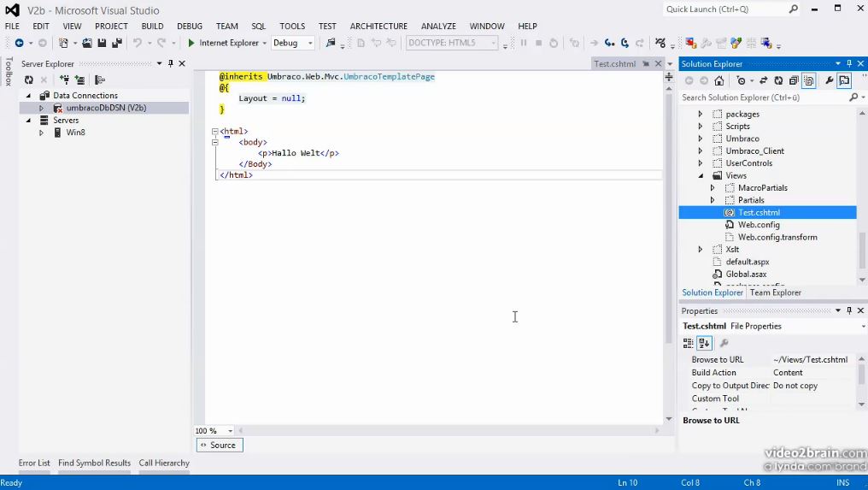This screenshot has width=868, height=490.
Task: Click Properties wrench icon in Solution Explorer
Action: coord(830,81)
